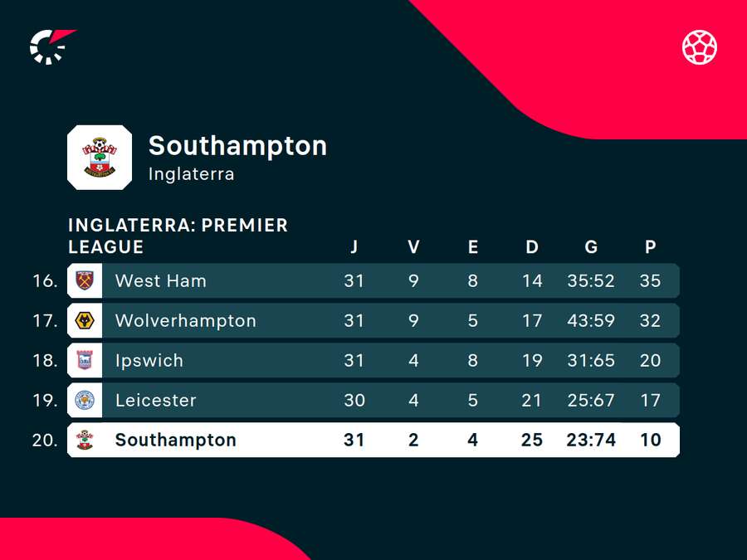747x560 pixels.
Task: Click the Leicester fox crest icon
Action: tap(85, 400)
